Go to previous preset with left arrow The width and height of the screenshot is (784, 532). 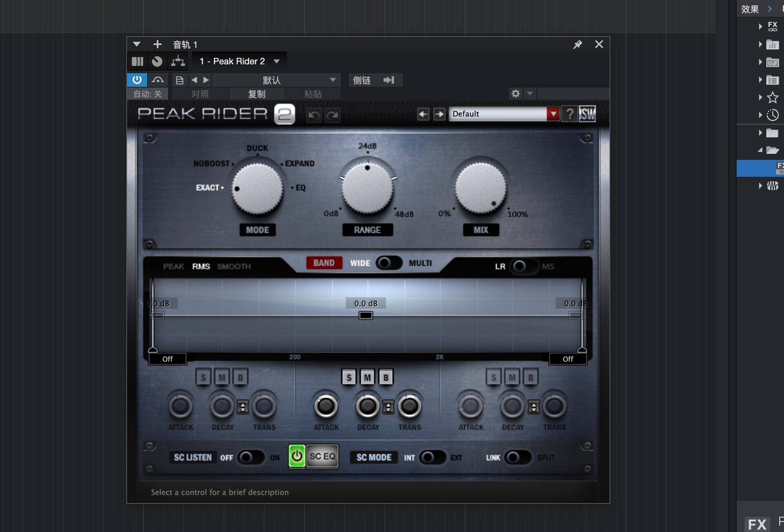pos(423,114)
